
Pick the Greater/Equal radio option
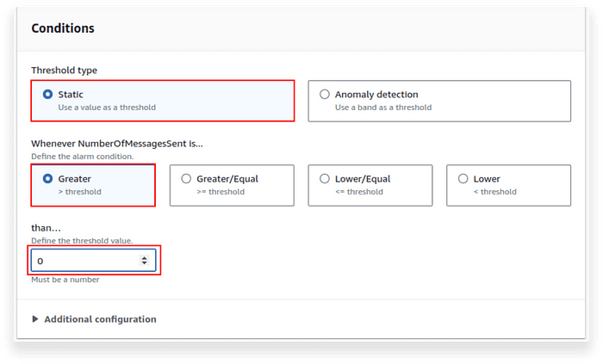(186, 178)
